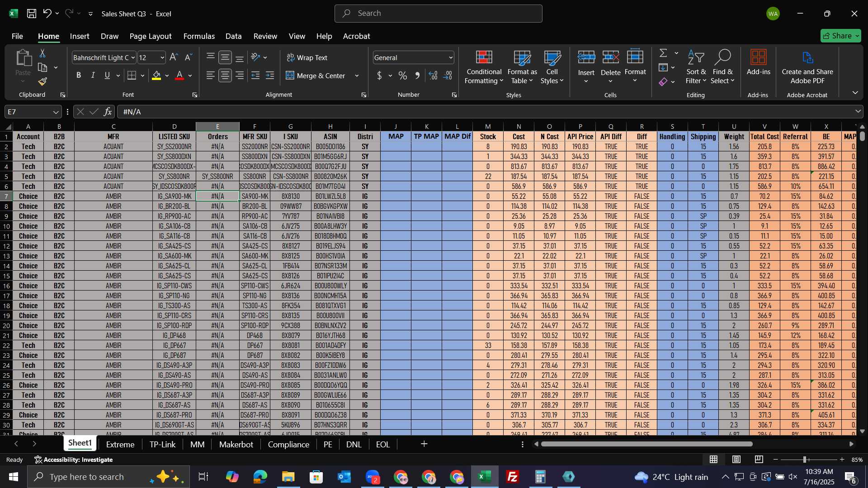
Task: Open Excel from the Windows taskbar
Action: click(485, 477)
